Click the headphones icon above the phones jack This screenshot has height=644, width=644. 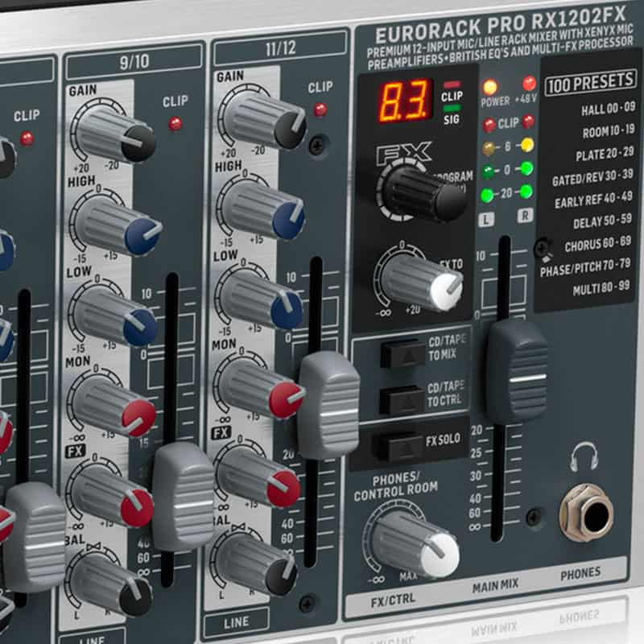[584, 456]
